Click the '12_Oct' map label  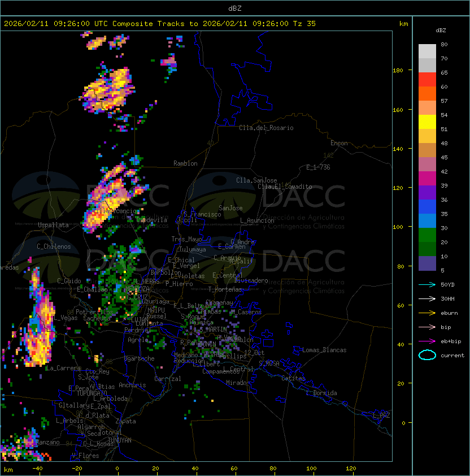point(254,353)
